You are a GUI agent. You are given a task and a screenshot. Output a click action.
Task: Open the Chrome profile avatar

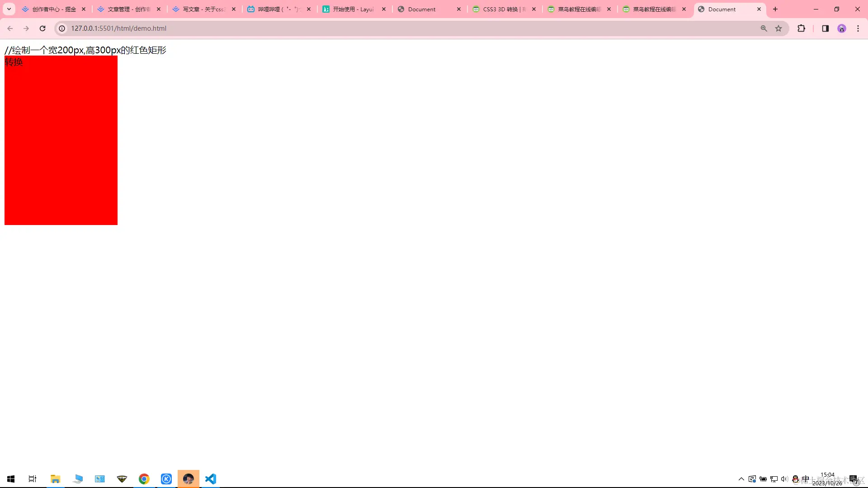(x=841, y=28)
